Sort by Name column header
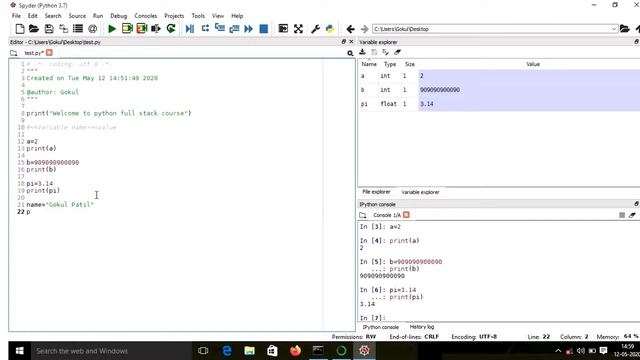Image resolution: width=640 pixels, height=360 pixels. (369, 64)
